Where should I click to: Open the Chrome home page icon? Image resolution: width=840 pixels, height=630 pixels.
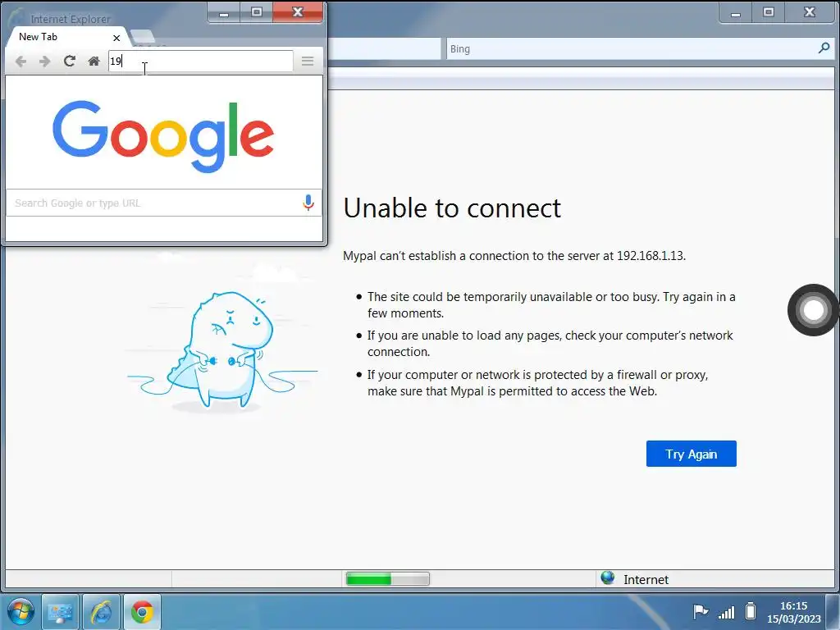pyautogui.click(x=94, y=61)
